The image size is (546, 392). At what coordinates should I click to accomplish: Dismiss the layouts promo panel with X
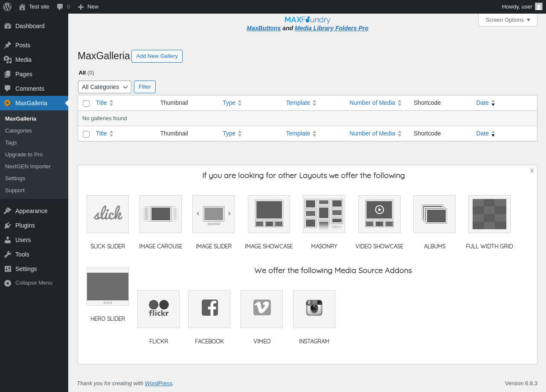point(532,171)
